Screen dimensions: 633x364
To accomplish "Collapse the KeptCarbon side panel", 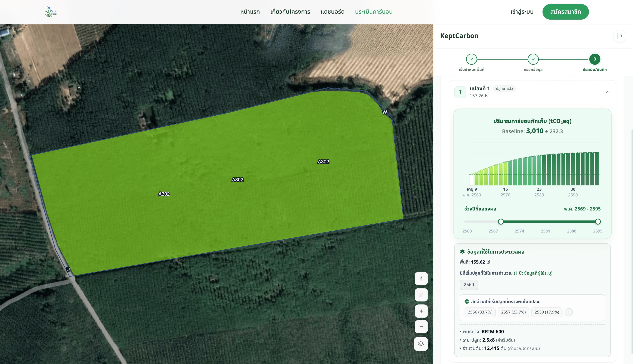I will pyautogui.click(x=619, y=36).
